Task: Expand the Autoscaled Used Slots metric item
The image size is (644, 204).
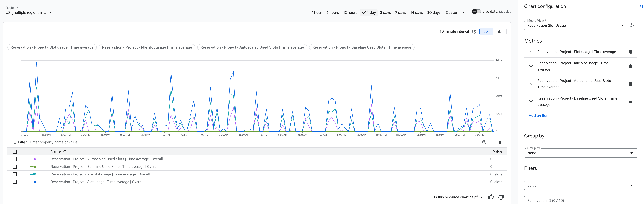Action: tap(531, 84)
